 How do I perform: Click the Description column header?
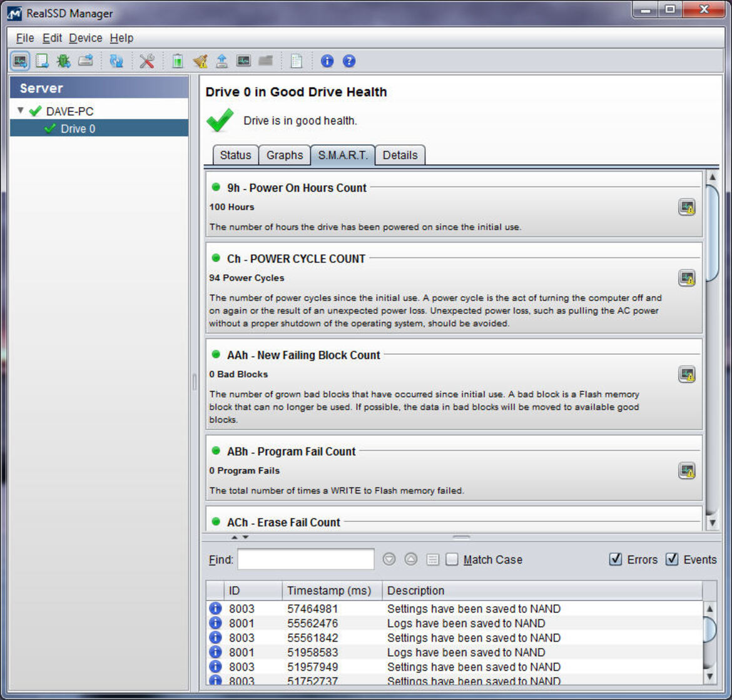(542, 591)
